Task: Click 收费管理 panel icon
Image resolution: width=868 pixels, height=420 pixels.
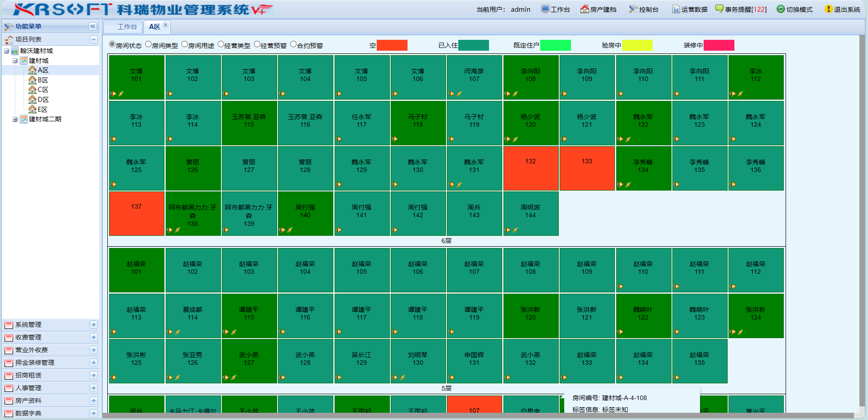Action: [9, 338]
